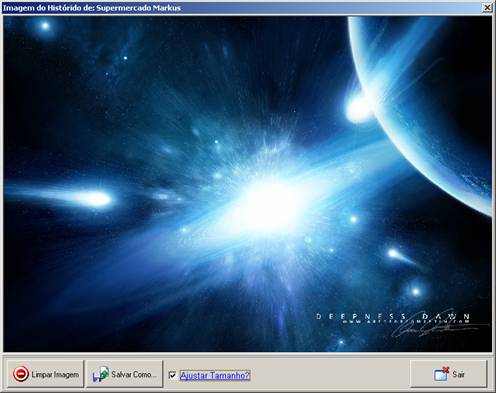
Task: Close the Imagem do Histórico window
Action: tap(487, 7)
